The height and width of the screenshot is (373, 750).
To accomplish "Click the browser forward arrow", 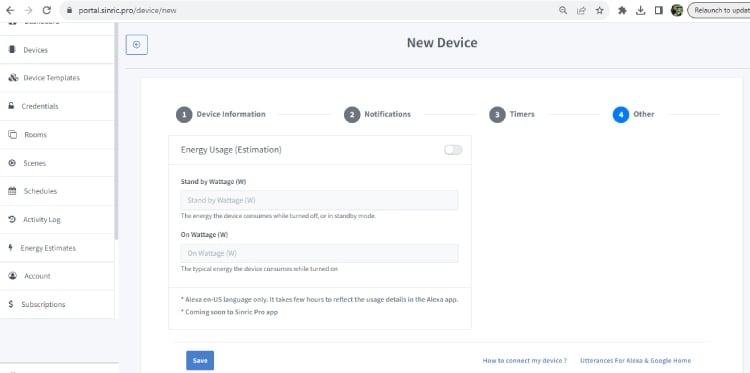I will point(28,10).
